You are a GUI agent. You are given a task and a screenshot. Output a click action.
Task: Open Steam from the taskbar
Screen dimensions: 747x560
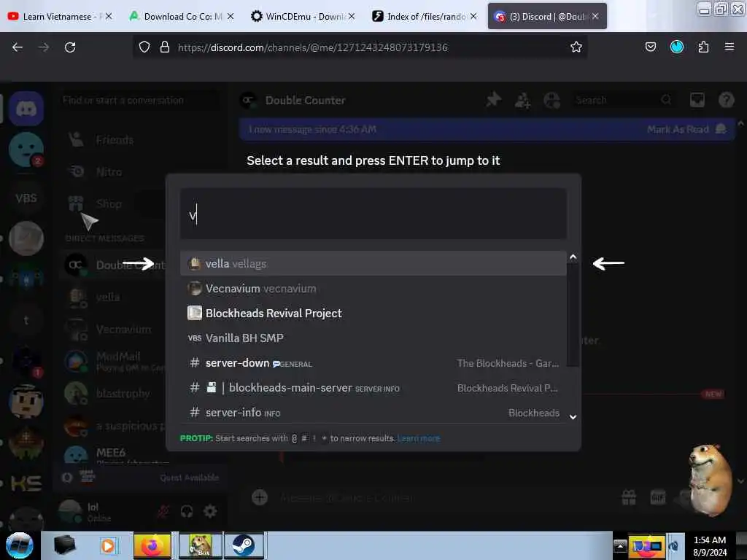click(x=244, y=545)
